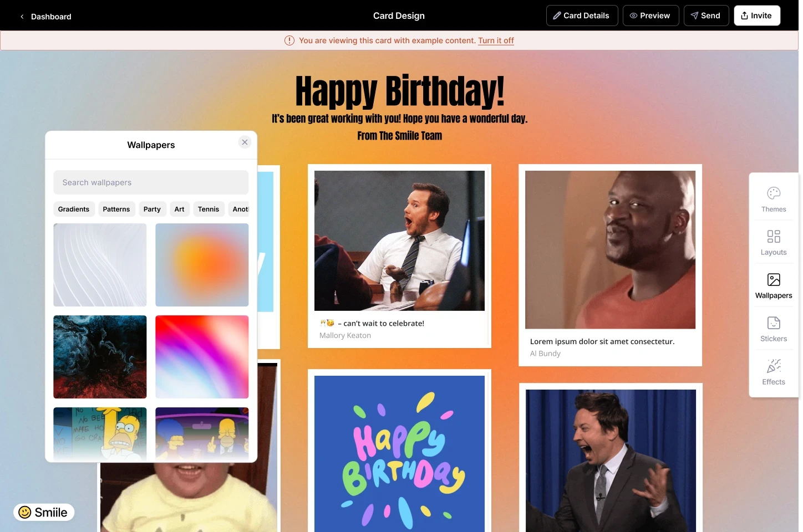Filter wallpapers by Gradients
This screenshot has width=803, height=532.
coord(74,209)
